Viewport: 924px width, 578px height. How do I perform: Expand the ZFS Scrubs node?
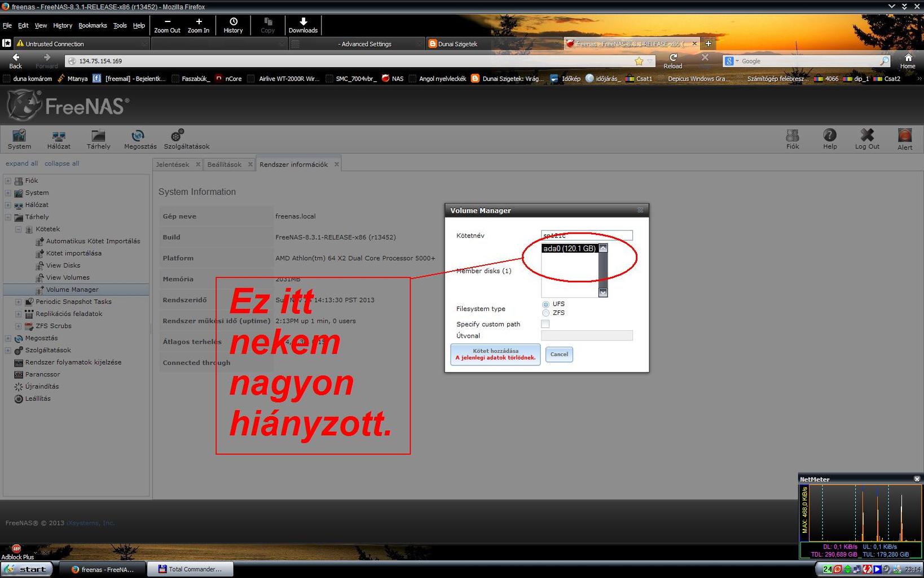(x=19, y=326)
